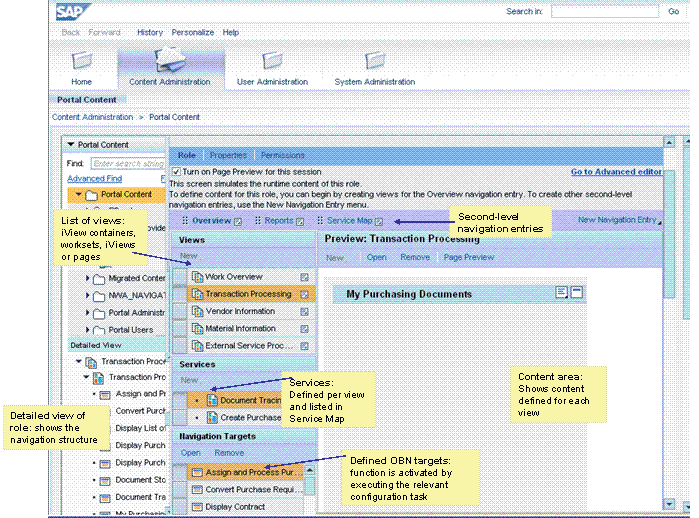The width and height of the screenshot is (699, 518).
Task: Open the Personalize menu link
Action: point(193,33)
